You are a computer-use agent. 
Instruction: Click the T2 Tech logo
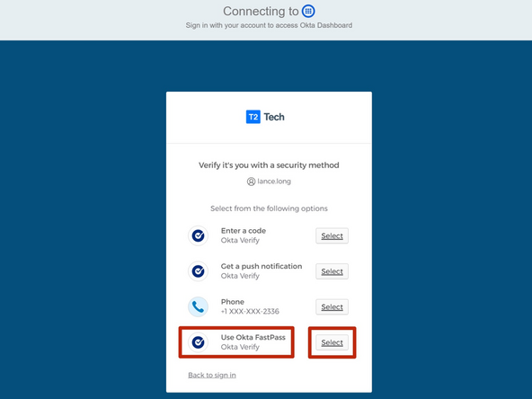pos(265,117)
